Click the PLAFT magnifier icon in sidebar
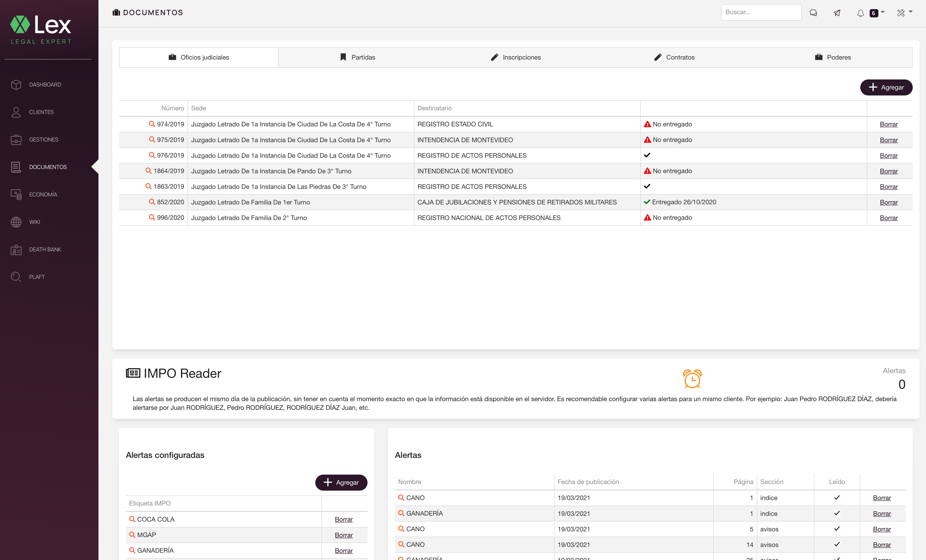The image size is (926, 560). [x=16, y=277]
